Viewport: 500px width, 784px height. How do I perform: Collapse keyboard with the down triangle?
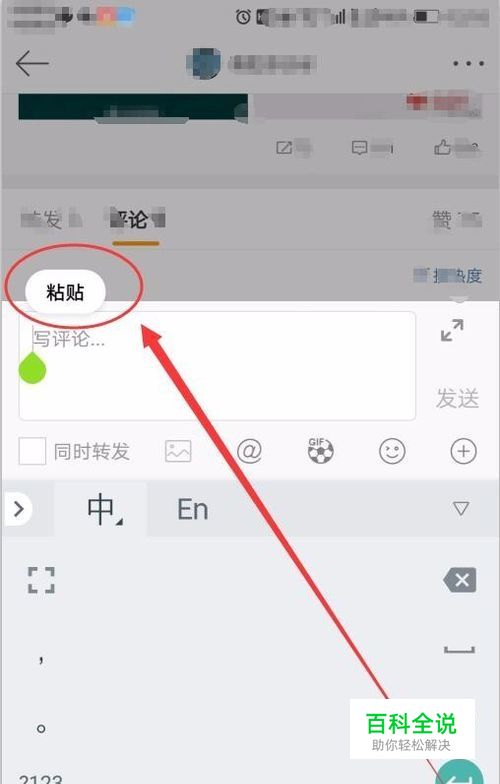pyautogui.click(x=460, y=508)
